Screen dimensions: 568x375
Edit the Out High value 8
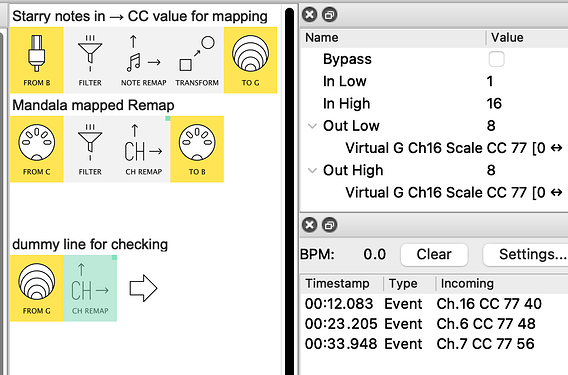491,170
